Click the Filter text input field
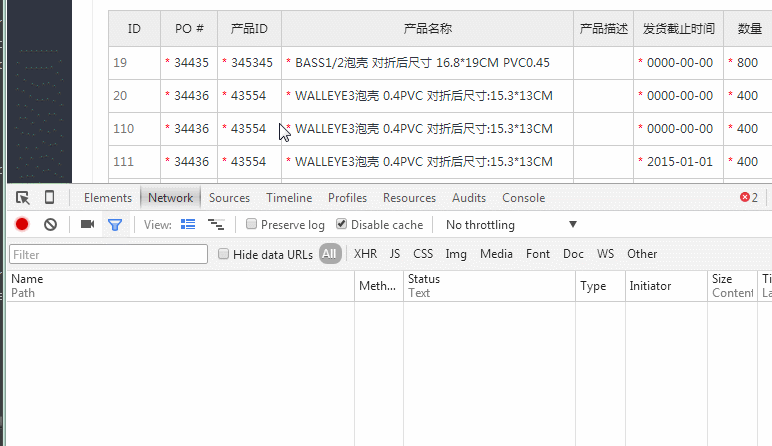The width and height of the screenshot is (772, 446). (108, 255)
